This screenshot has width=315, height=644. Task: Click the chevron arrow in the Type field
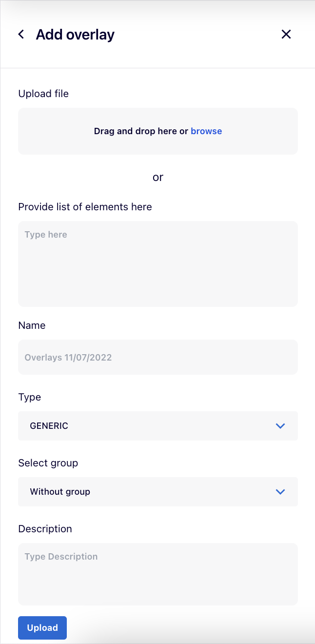coord(280,426)
